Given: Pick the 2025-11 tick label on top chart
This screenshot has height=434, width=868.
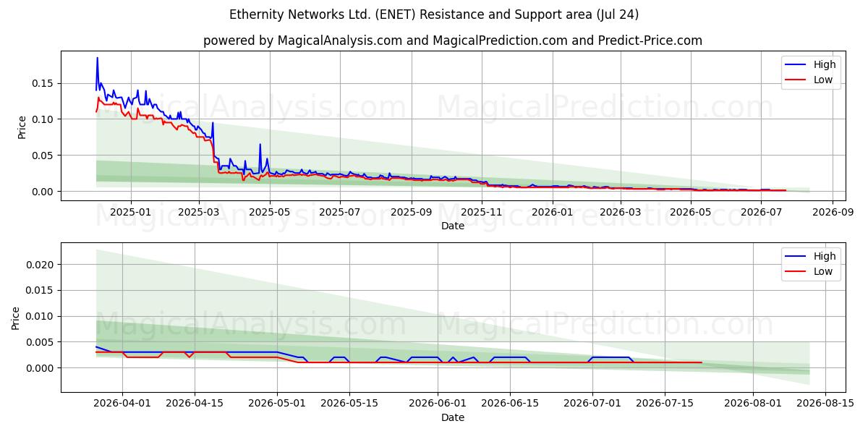Looking at the screenshot, I should click(x=482, y=212).
